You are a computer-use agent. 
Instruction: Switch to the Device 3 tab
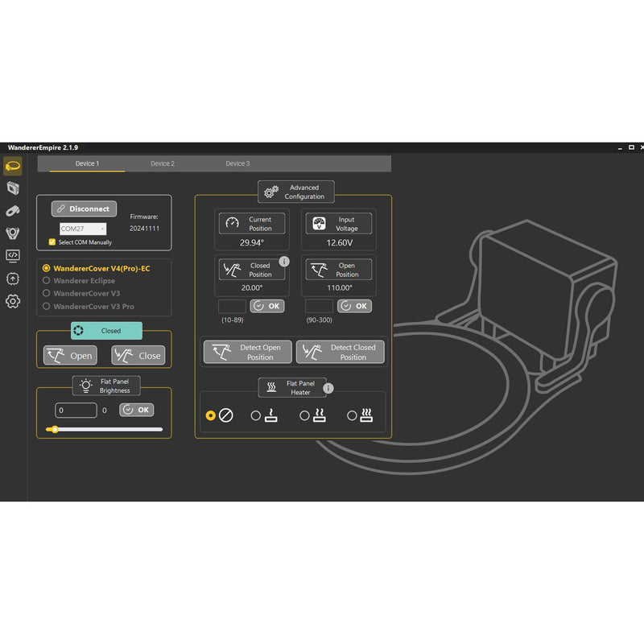[237, 163]
